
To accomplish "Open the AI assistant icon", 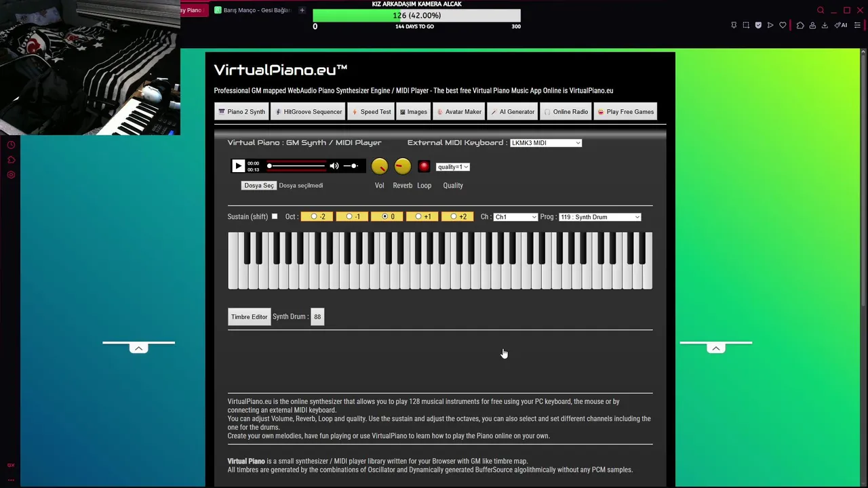I will (841, 25).
